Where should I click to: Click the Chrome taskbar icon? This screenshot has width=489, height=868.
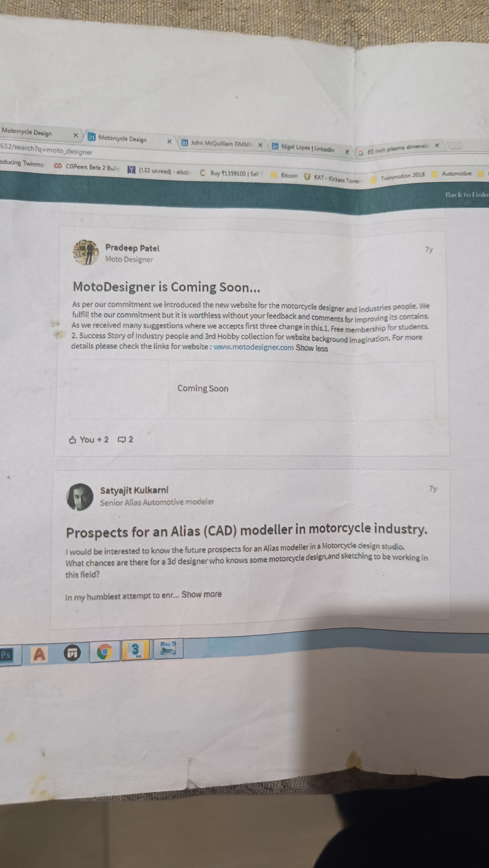click(x=105, y=652)
